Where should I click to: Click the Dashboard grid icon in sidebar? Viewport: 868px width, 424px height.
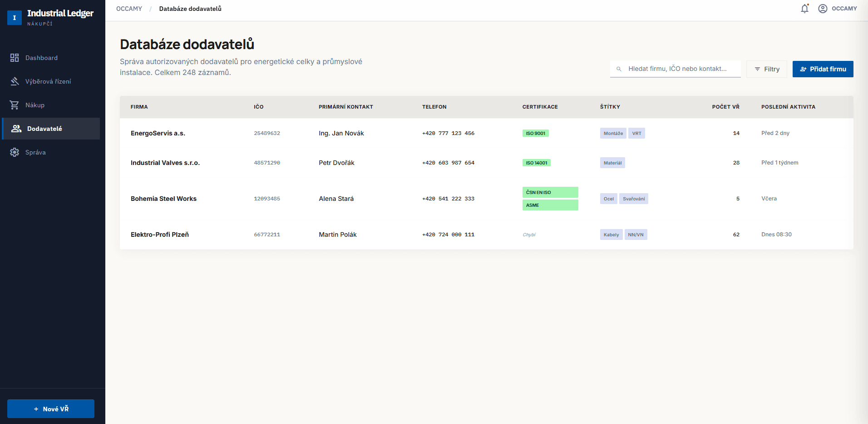(15, 58)
